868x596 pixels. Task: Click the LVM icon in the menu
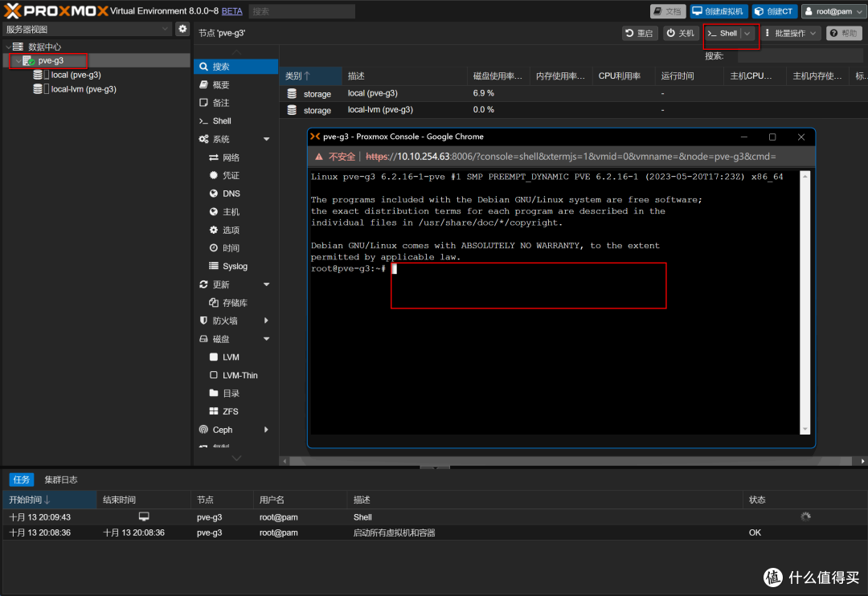tap(214, 357)
